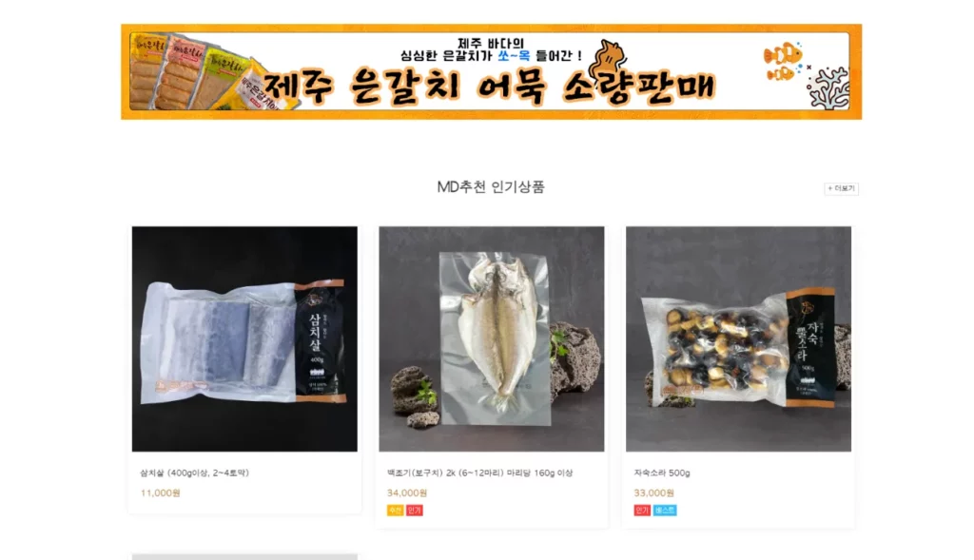Click the 11,000원 price text

click(x=160, y=492)
